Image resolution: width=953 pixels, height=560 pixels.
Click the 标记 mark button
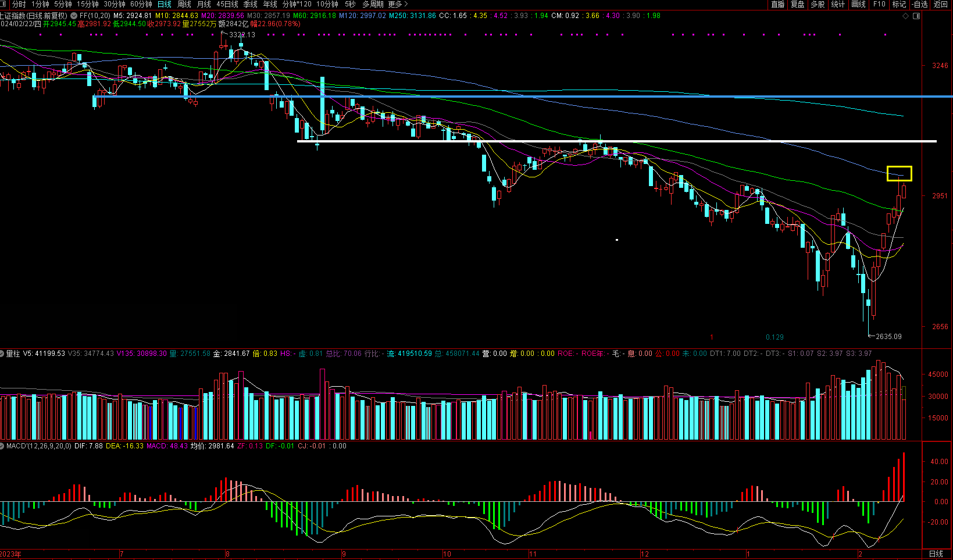pyautogui.click(x=899, y=5)
